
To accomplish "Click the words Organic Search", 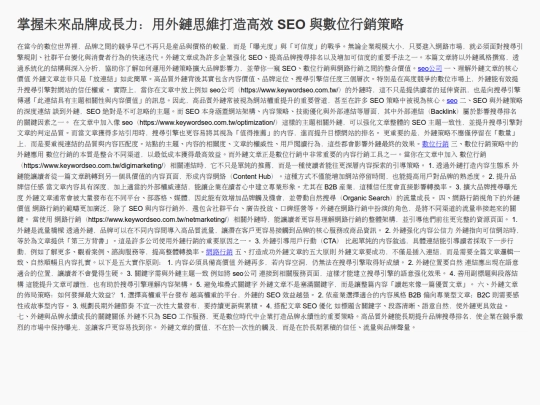I will [366, 198].
